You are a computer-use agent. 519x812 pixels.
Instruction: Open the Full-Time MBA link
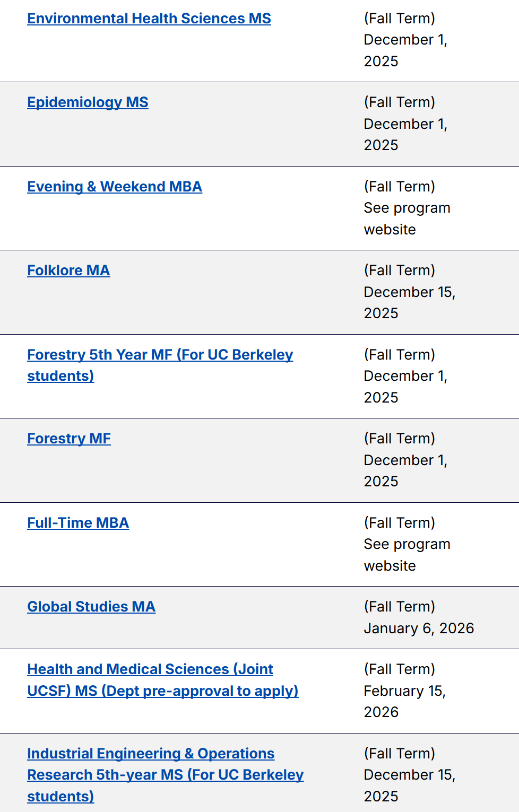coord(78,523)
